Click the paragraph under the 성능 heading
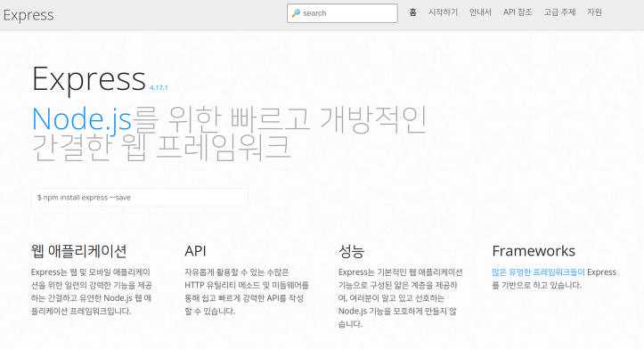Screen dimensions: 644x349 point(401,298)
